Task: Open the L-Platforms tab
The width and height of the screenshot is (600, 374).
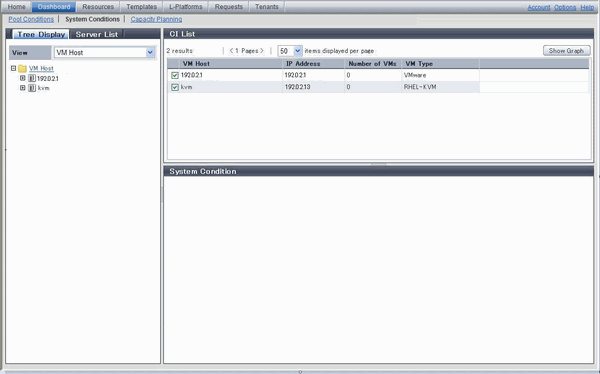Action: (x=186, y=7)
